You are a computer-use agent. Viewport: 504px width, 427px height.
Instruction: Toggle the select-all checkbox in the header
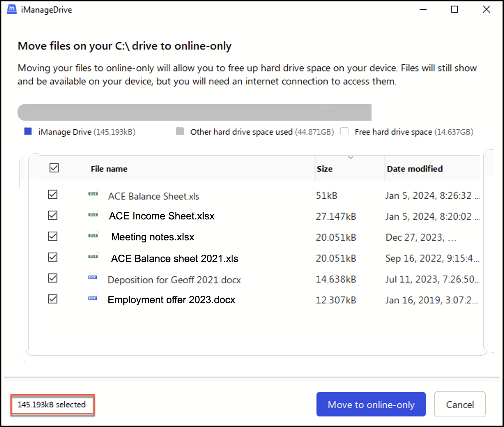(54, 168)
